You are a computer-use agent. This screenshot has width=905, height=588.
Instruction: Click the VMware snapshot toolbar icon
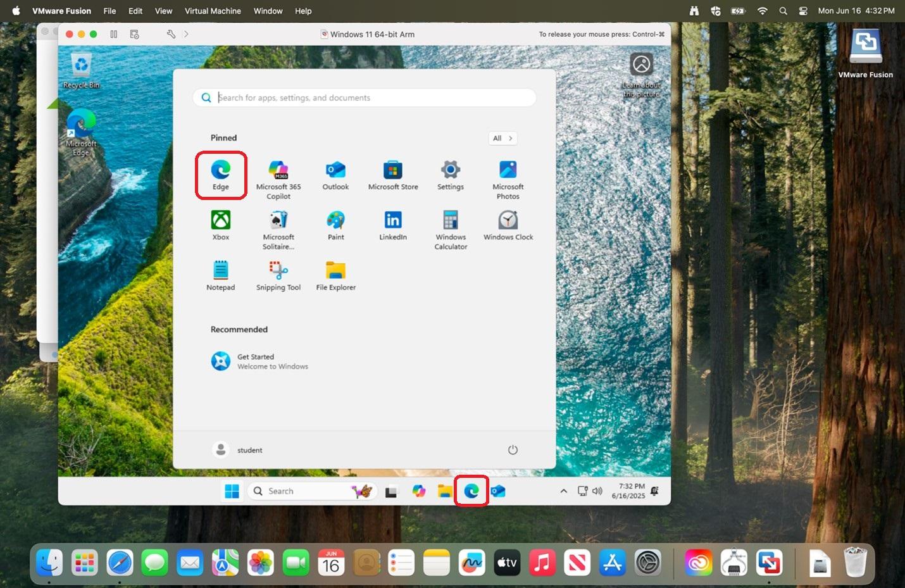click(x=134, y=34)
